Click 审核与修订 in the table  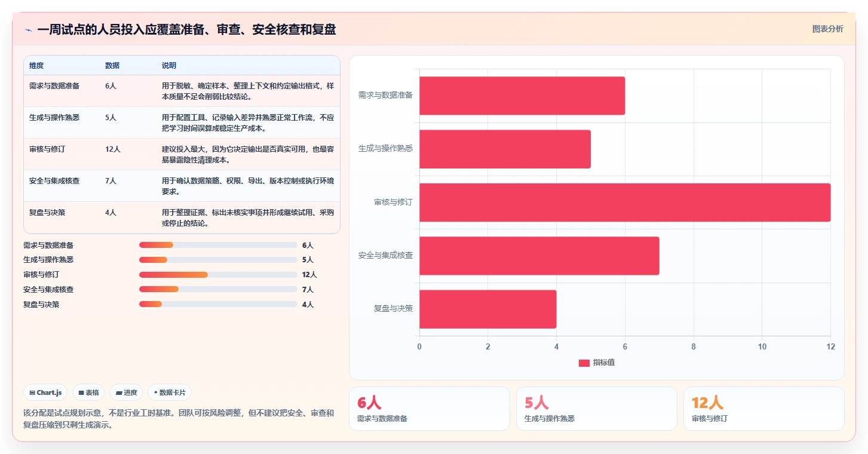click(x=47, y=149)
